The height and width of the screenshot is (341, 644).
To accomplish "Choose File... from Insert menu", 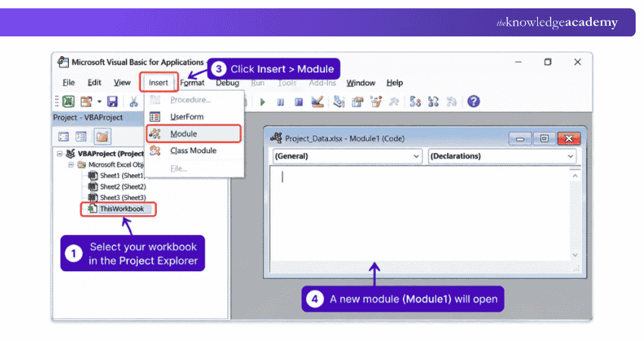I will (194, 168).
